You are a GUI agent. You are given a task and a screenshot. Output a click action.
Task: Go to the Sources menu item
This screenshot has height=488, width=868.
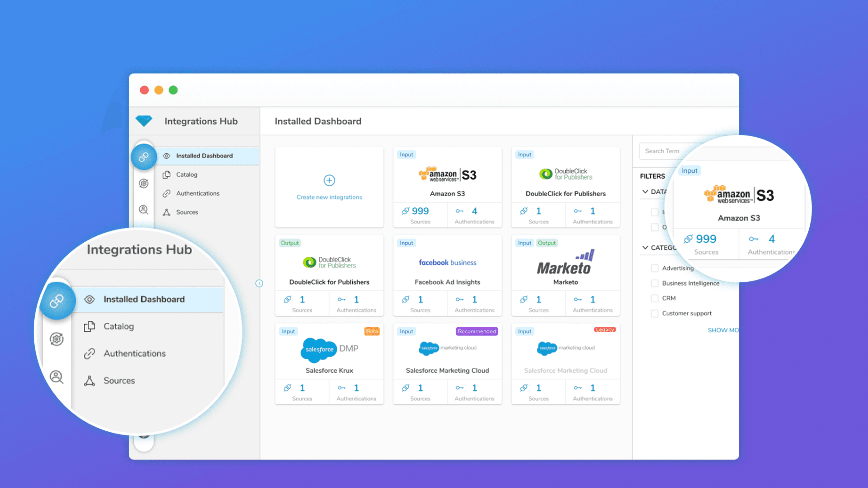pos(187,212)
